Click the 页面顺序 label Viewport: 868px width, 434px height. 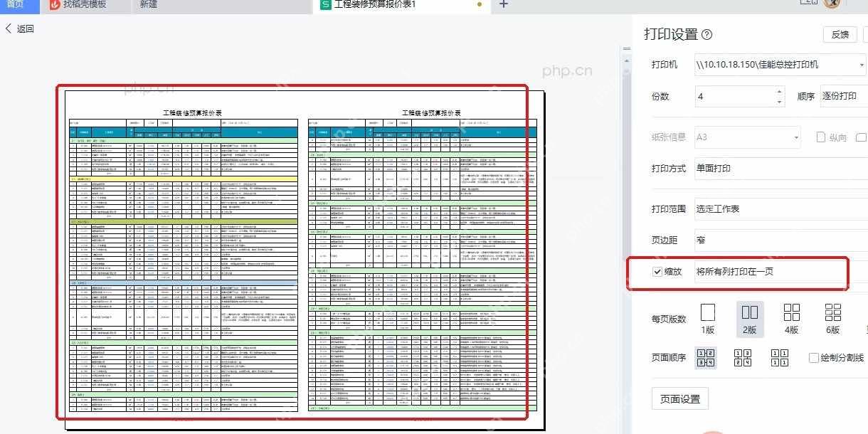point(669,358)
